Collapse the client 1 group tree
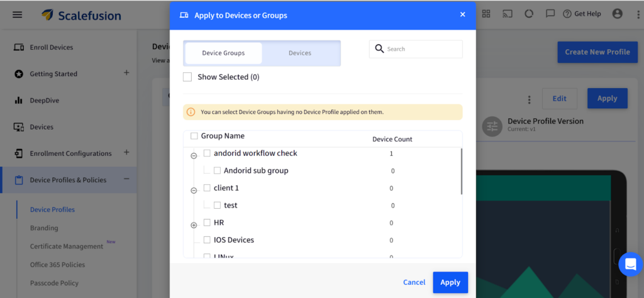Viewport: 644px width, 298px height. tap(194, 190)
